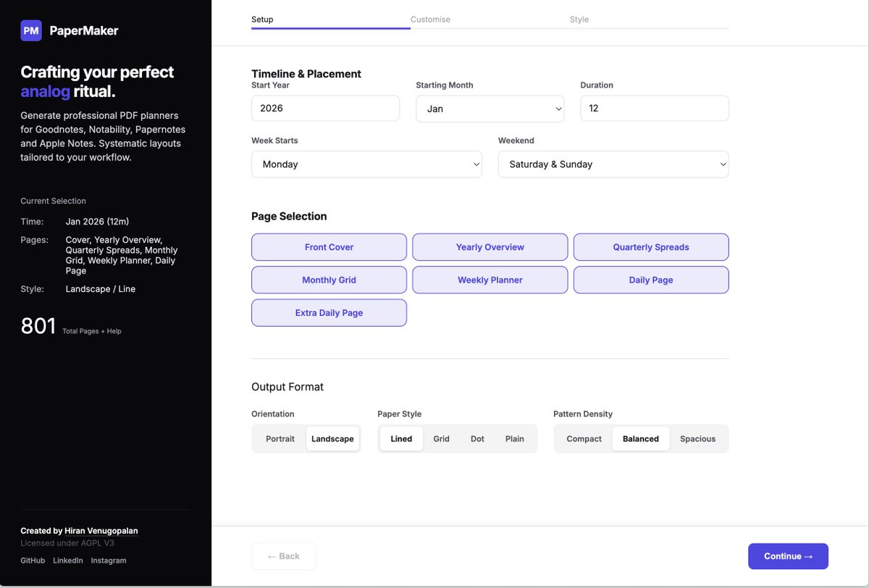Click the 'Current Selection' label

click(x=53, y=201)
